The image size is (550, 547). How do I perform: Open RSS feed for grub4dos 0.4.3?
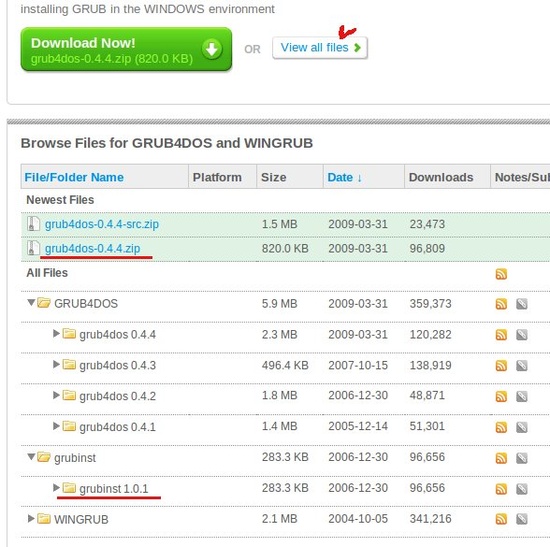click(501, 365)
